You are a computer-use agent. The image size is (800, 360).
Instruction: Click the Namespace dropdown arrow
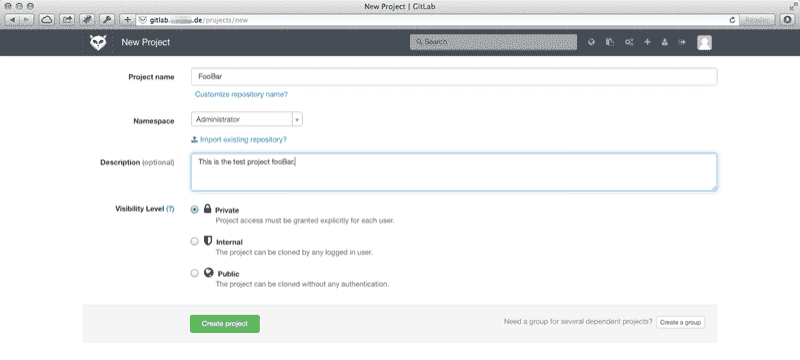point(297,120)
